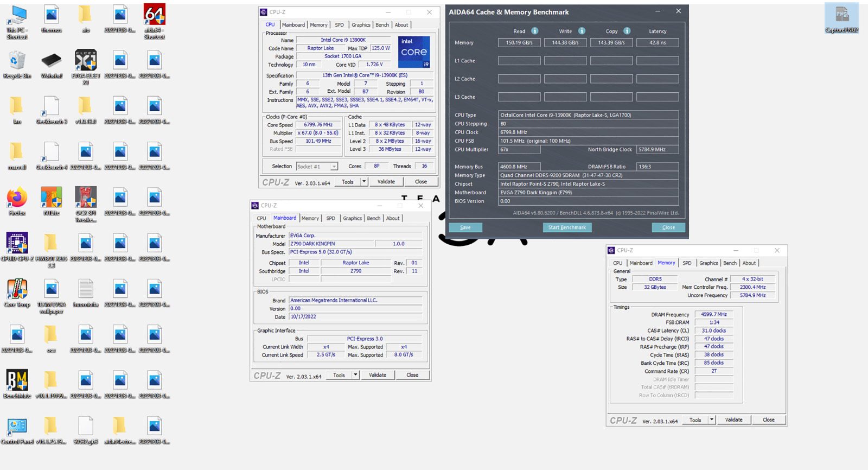Viewport: 868px width, 470px height.
Task: Click the Intel Core i9 logo in CPU-Z
Action: (414, 52)
